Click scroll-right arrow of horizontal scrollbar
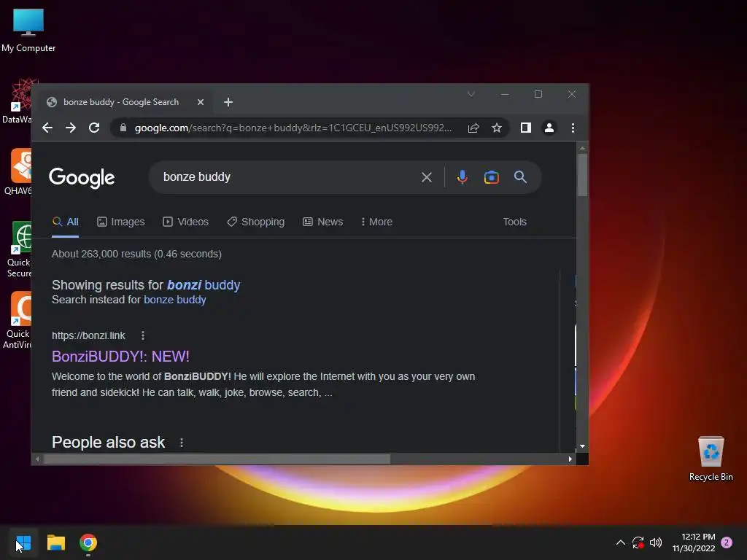 (570, 459)
